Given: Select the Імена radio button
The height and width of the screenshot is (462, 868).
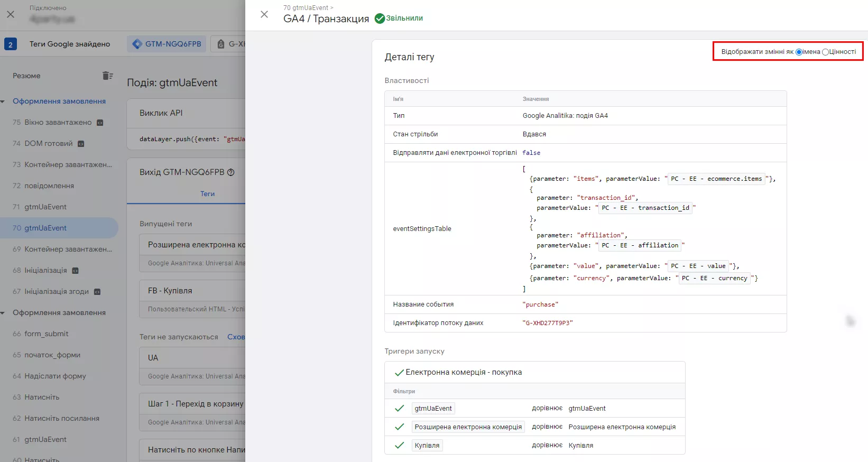Looking at the screenshot, I should [x=799, y=52].
